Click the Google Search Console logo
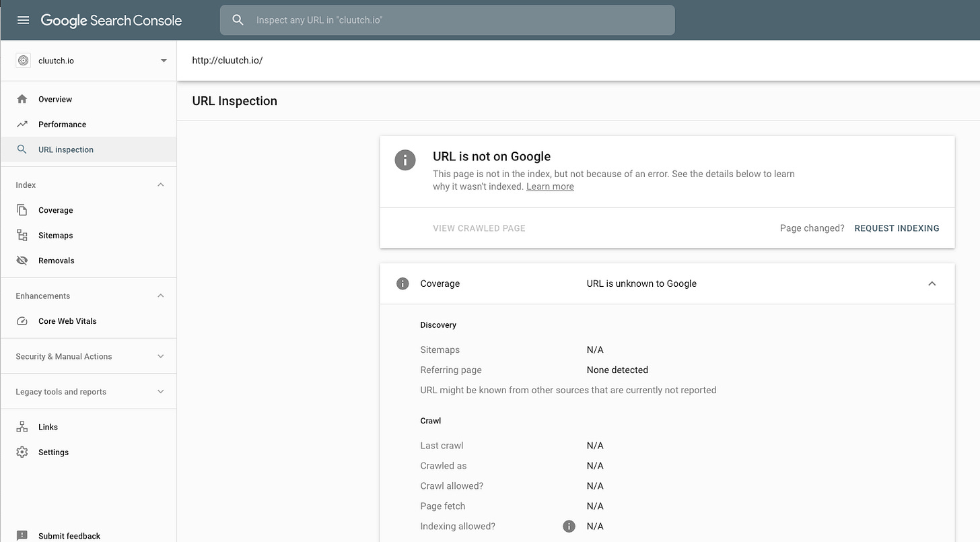The width and height of the screenshot is (980, 542). (111, 20)
